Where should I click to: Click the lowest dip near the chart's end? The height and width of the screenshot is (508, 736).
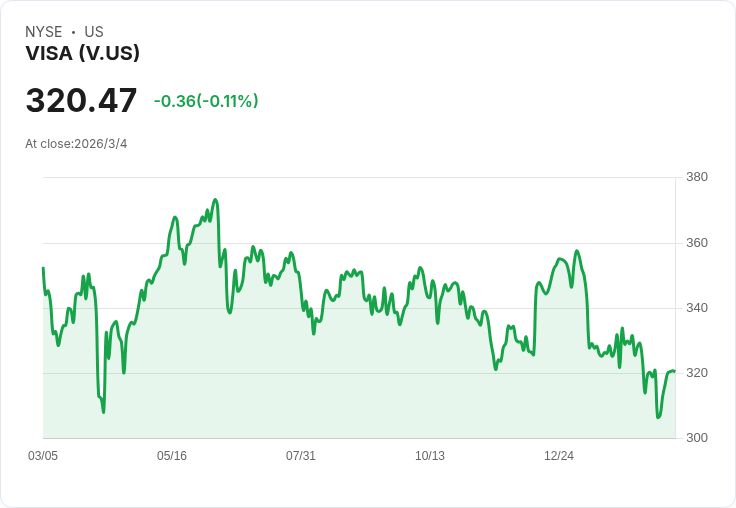click(x=658, y=417)
